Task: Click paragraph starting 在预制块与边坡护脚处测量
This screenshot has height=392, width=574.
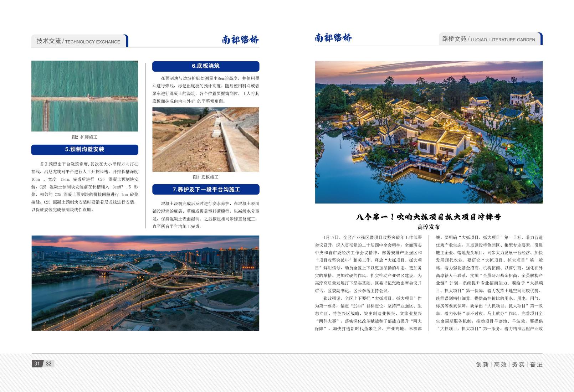Action: (x=206, y=89)
